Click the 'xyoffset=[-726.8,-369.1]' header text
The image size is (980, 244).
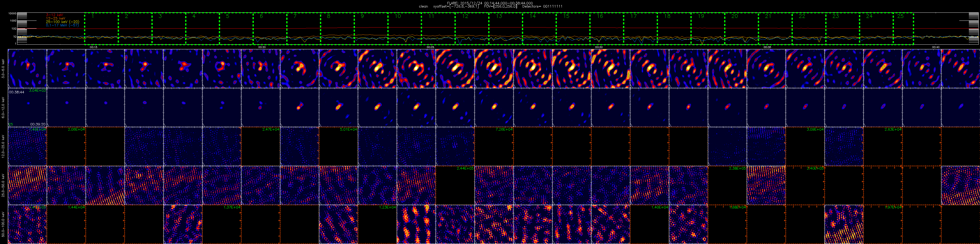[x=456, y=6]
